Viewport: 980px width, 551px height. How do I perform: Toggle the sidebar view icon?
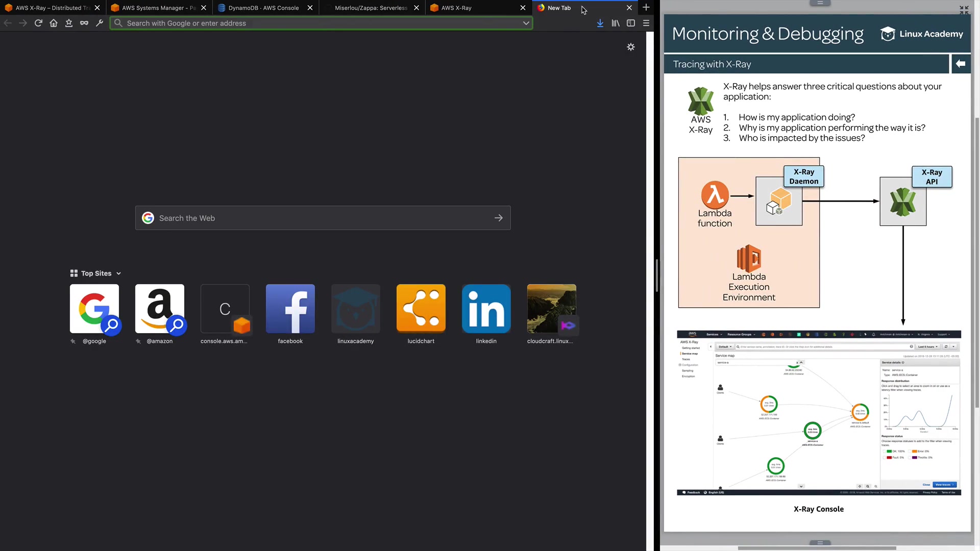coord(631,23)
